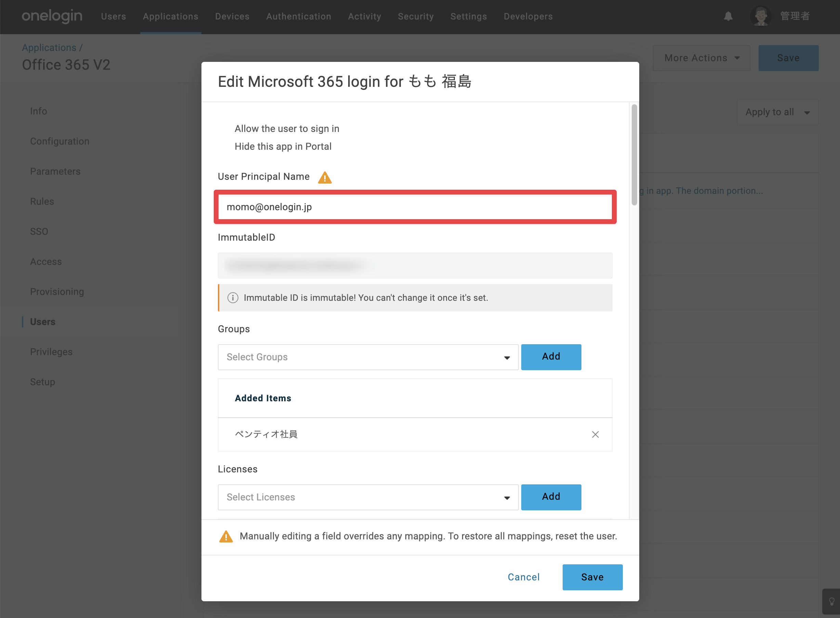Switch to the Provisioning sidebar tab
The height and width of the screenshot is (618, 840).
point(57,292)
